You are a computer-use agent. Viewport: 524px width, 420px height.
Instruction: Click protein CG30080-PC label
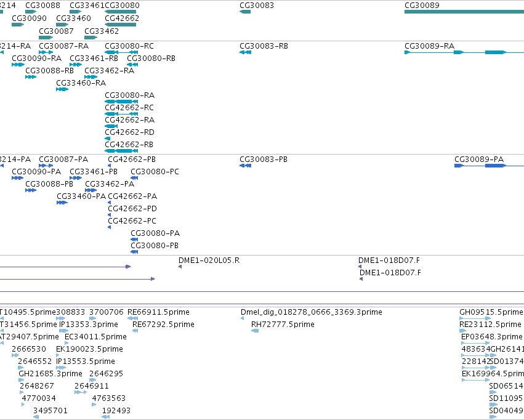click(155, 172)
